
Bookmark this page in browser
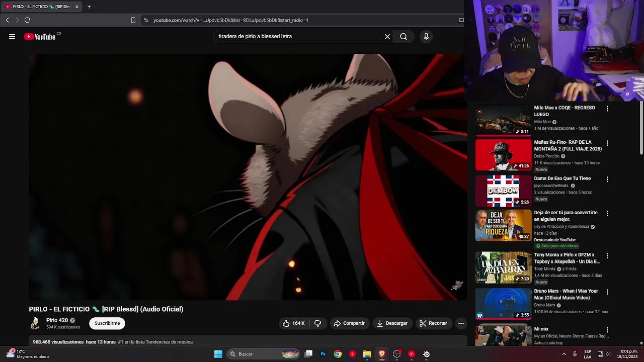(x=133, y=20)
